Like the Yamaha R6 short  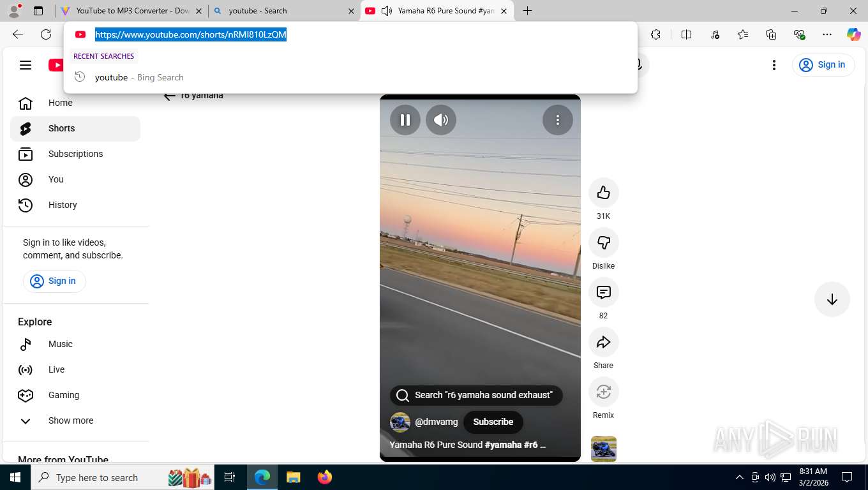click(x=603, y=193)
